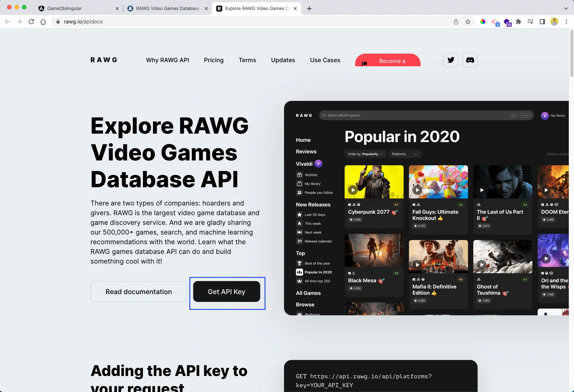
Task: Select the Explore RAWG Video Games tab
Action: pyautogui.click(x=256, y=8)
